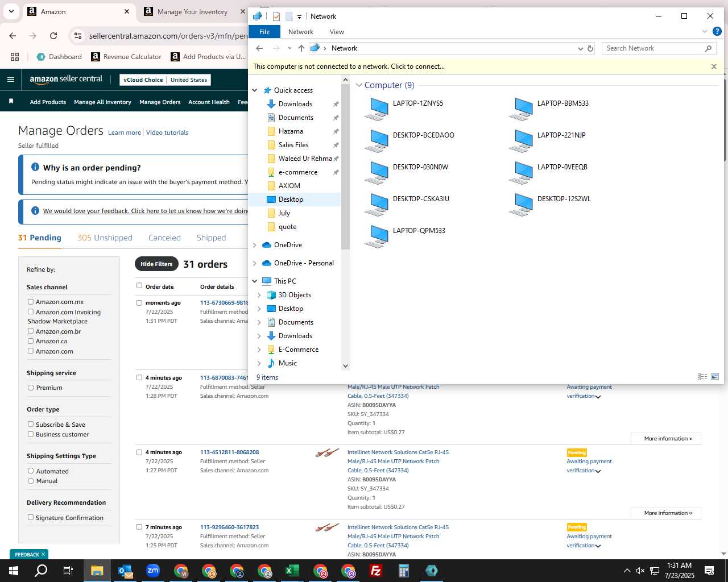Click the Hide Filters button
Image resolution: width=728 pixels, height=582 pixels.
[156, 264]
